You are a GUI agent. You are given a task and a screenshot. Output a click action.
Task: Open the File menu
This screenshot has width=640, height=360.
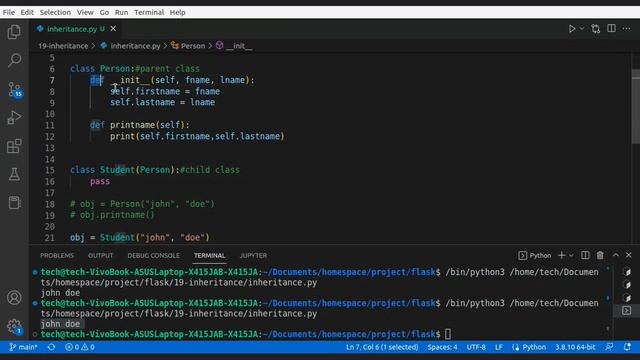9,12
